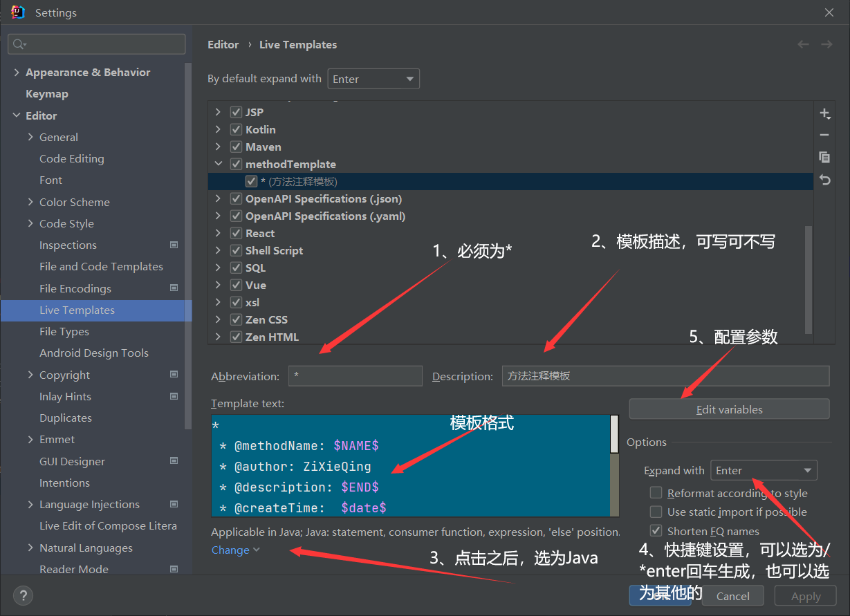Expand the Appearance & Behavior section
This screenshot has height=616, width=850.
pos(17,72)
